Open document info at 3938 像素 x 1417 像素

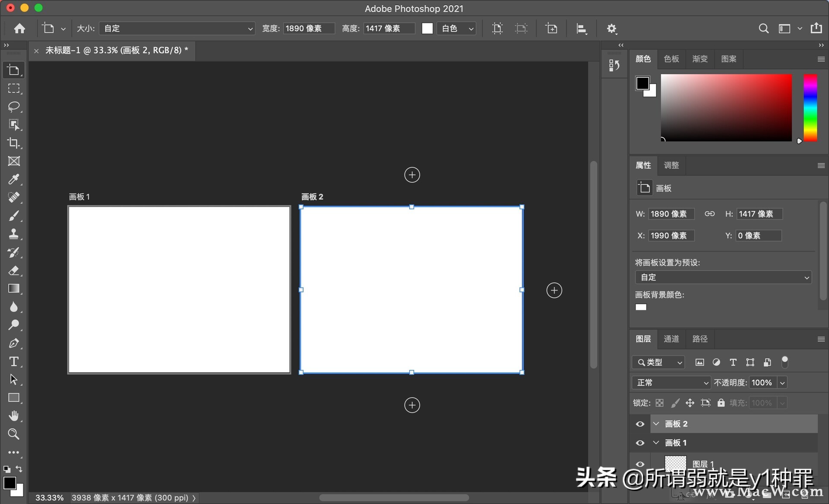point(130,498)
